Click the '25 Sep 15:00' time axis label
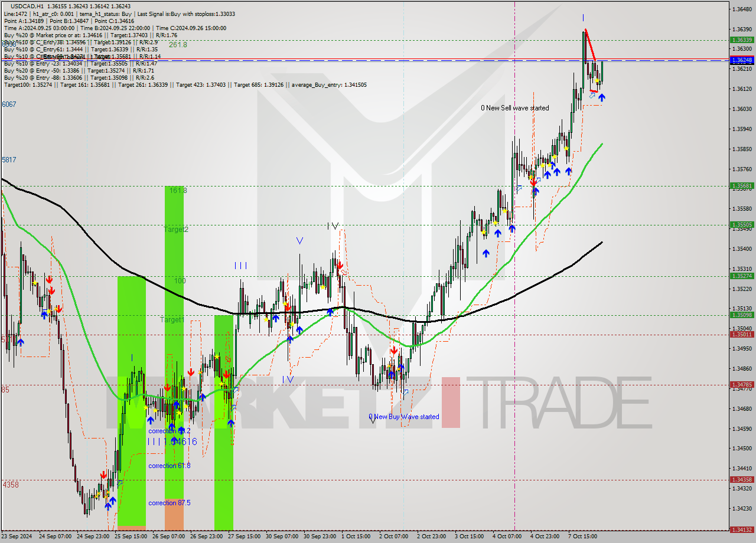 point(131,537)
